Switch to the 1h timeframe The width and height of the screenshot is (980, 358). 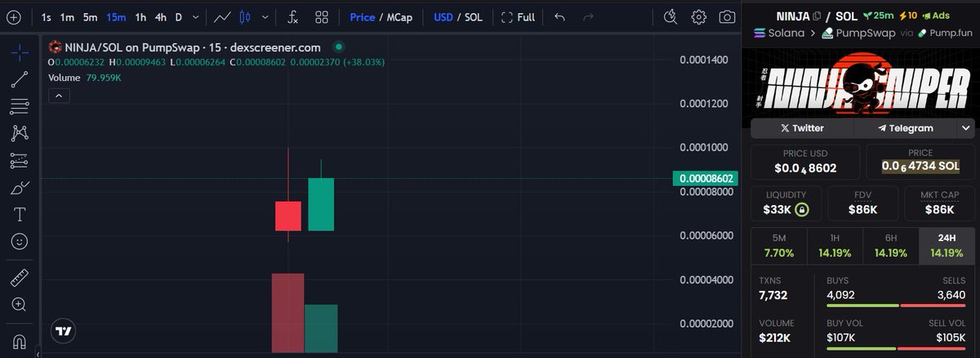pos(141,16)
